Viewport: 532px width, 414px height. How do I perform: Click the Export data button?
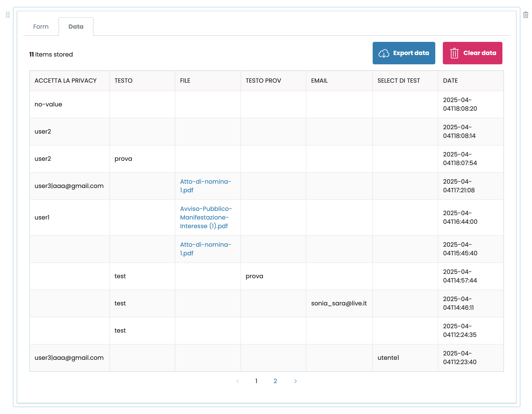click(404, 53)
